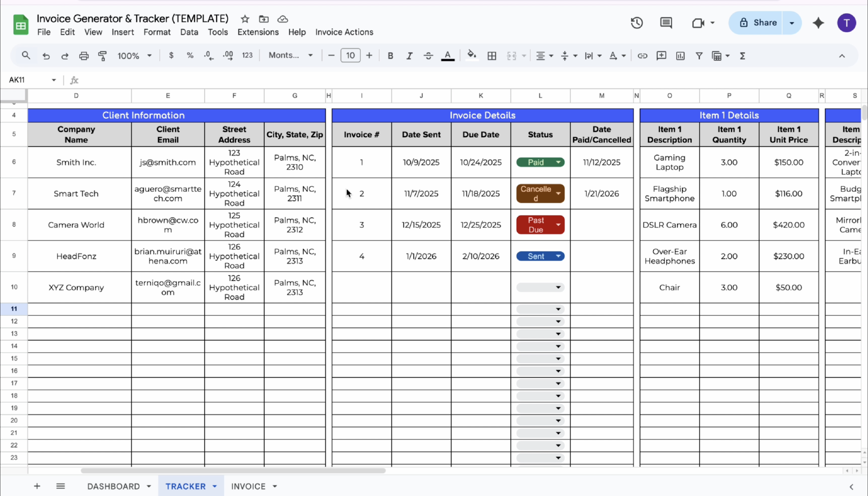
Task: Open the Invoice Actions menu
Action: tap(344, 32)
